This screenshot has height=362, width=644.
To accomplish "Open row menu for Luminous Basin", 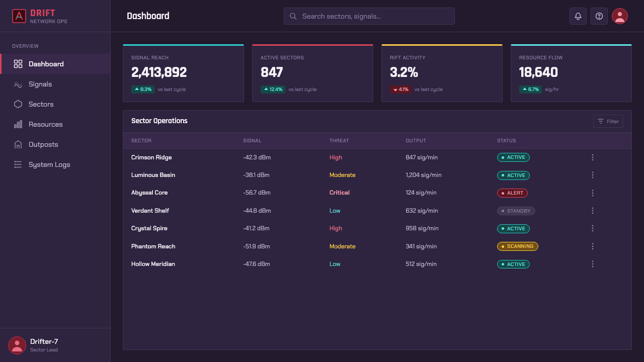I will click(593, 175).
